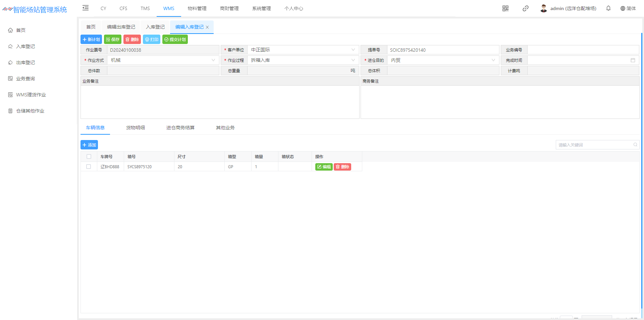Check the 辽BHD888 row checkbox

(89, 167)
